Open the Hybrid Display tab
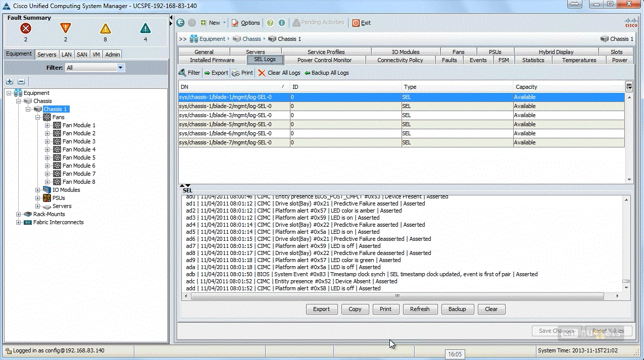The height and width of the screenshot is (360, 644). [x=556, y=52]
